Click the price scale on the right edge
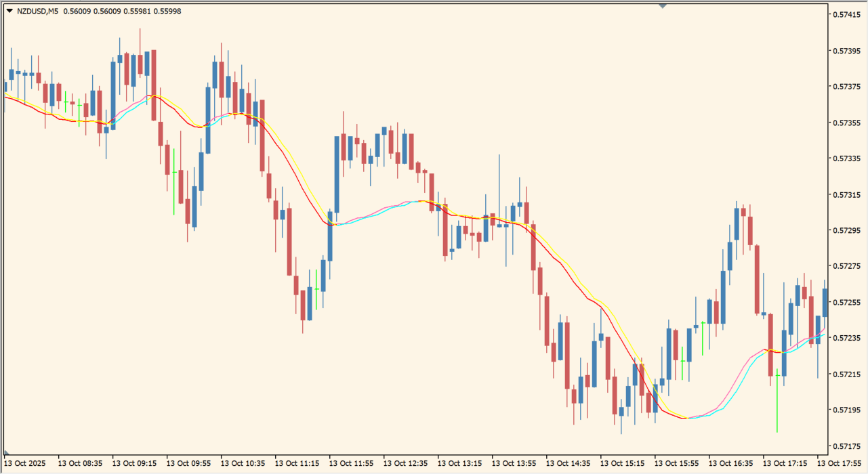This screenshot has height=474, width=868. tap(848, 237)
